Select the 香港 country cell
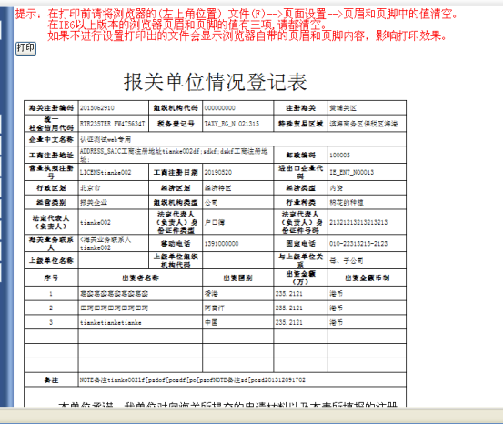504x424 pixels. (237, 294)
